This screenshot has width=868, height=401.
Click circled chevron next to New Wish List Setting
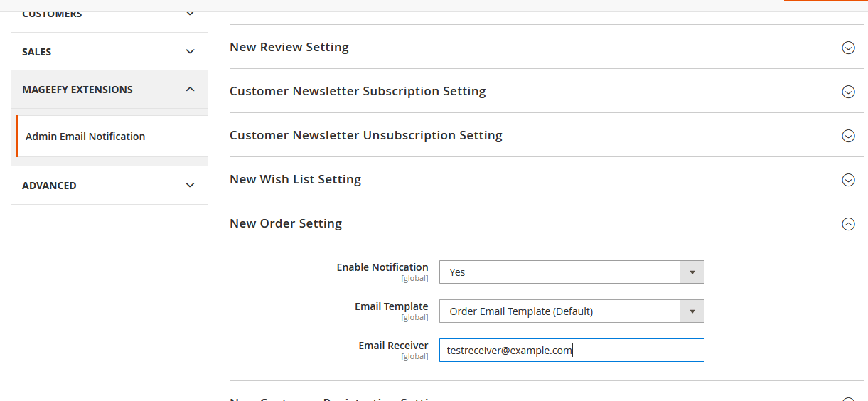click(x=848, y=180)
